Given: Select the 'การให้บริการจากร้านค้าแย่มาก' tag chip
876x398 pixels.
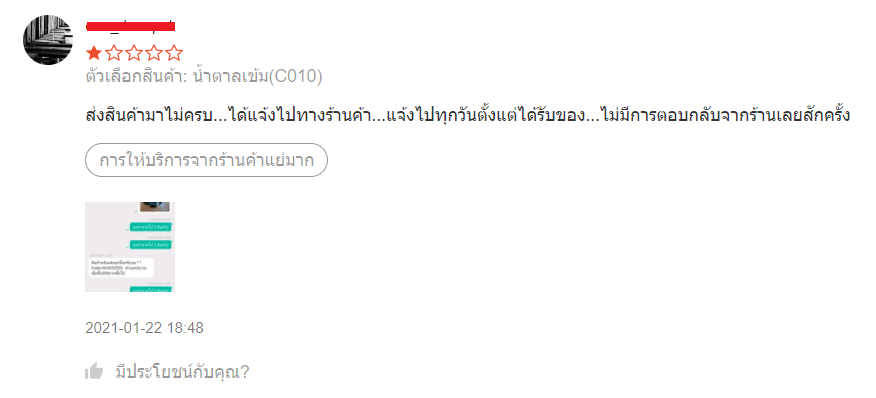Looking at the screenshot, I should coord(206,160).
